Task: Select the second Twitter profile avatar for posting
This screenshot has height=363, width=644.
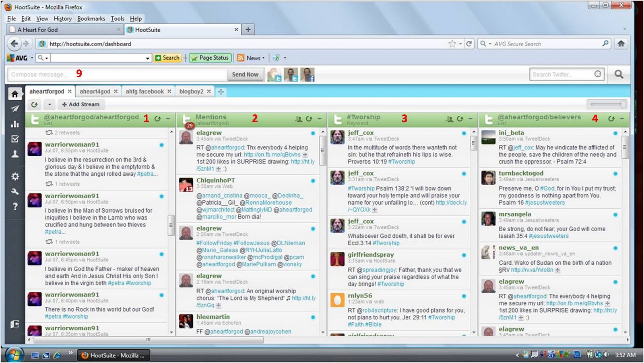Action: [x=291, y=75]
